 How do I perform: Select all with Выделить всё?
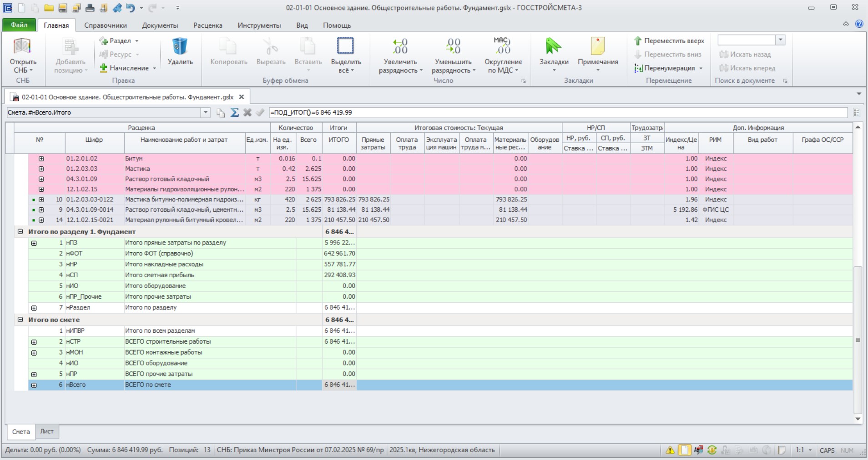click(x=346, y=55)
